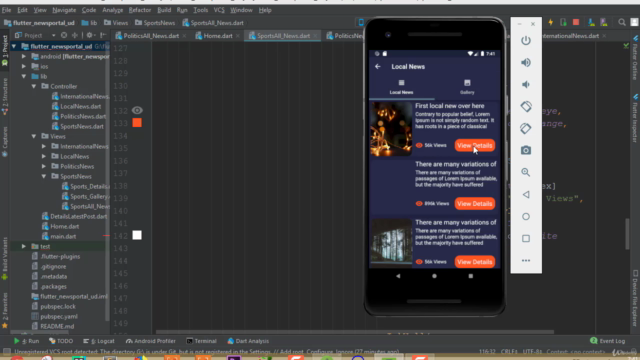Rotate emulator right with the second rotate icon
Image resolution: width=640 pixels, height=360 pixels.
pyautogui.click(x=526, y=129)
